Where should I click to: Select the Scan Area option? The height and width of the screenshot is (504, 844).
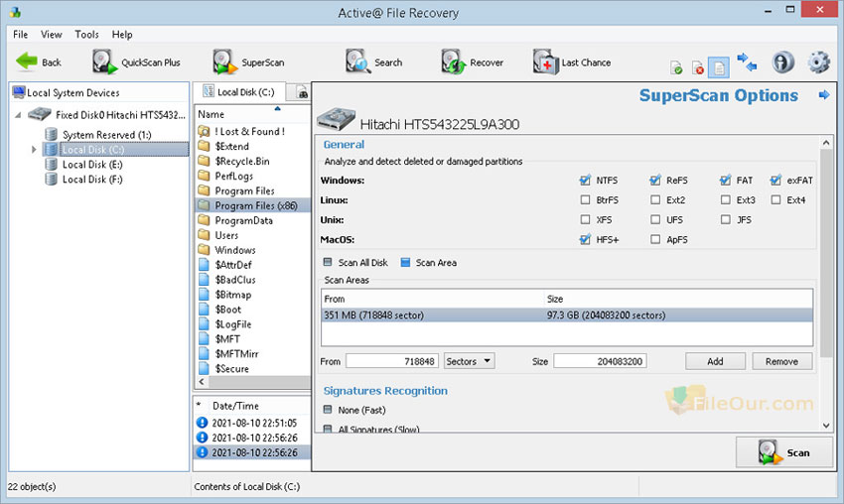coord(405,262)
